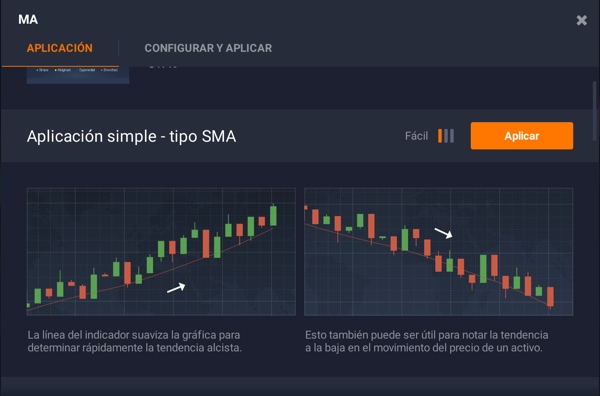Click the white arrow in the uptrend chart

click(176, 288)
